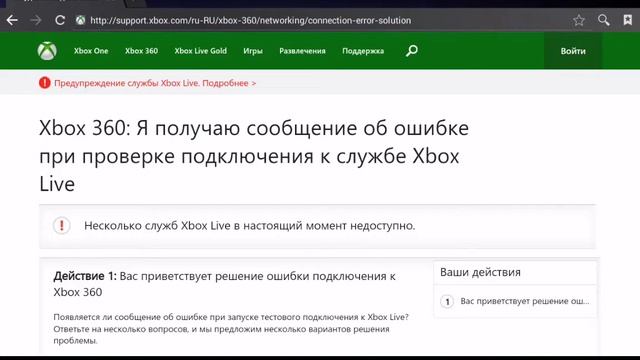Open the bookmarks ribbon icon
640x360 pixels.
[628, 20]
